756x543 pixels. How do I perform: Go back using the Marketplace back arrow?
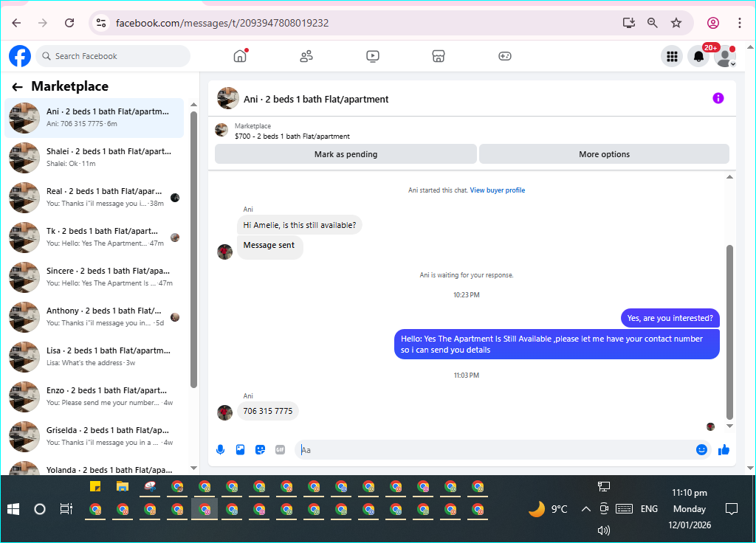[x=18, y=87]
